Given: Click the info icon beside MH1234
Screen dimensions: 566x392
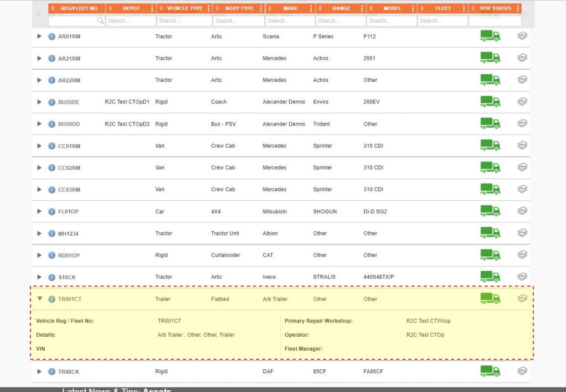Looking at the screenshot, I should click(x=51, y=233).
